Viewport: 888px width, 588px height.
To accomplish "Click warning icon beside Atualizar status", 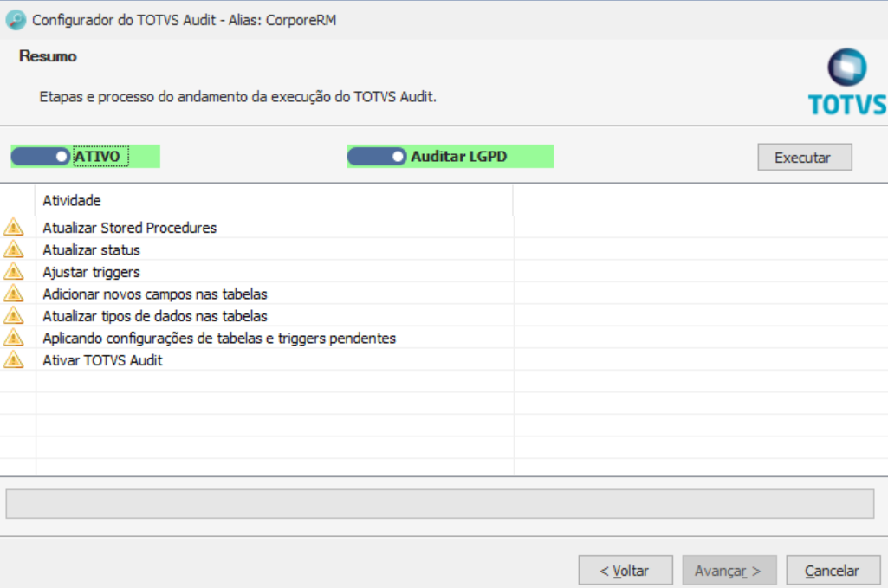I will coord(13,249).
